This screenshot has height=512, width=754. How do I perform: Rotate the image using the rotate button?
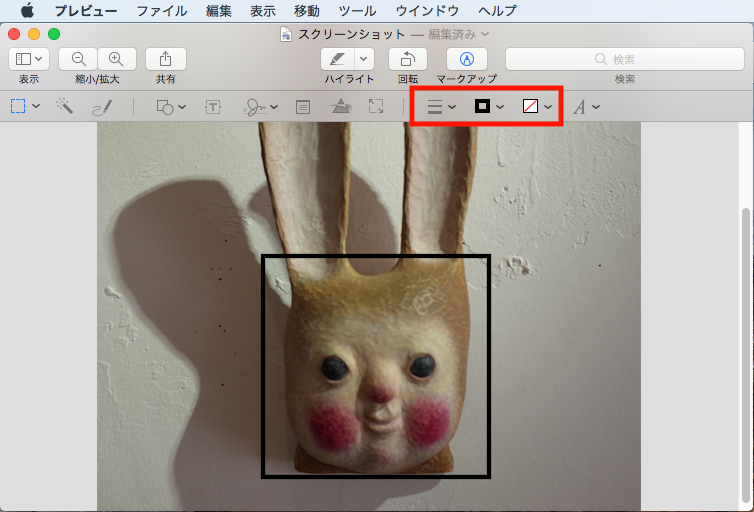407,59
